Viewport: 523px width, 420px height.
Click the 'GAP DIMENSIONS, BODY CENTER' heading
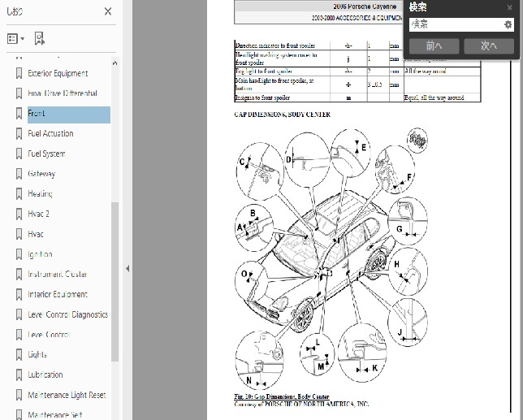pyautogui.click(x=282, y=115)
